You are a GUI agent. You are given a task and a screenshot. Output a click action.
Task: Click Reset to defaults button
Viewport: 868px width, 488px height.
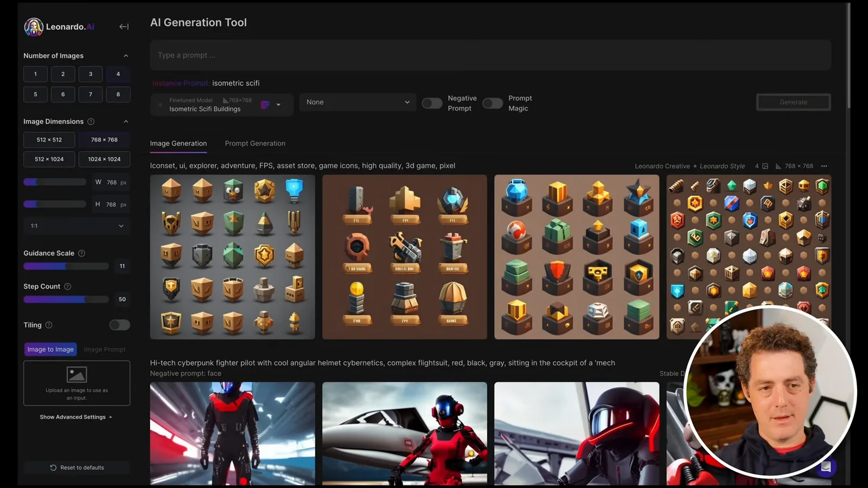click(x=76, y=467)
